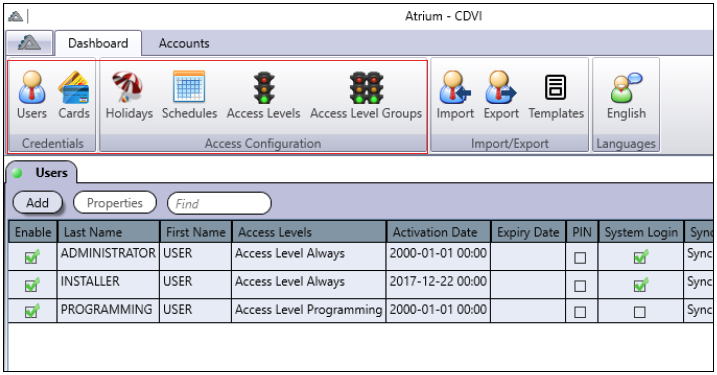Sort by First Name column header
Viewport: 717px width, 375px height.
coord(196,232)
